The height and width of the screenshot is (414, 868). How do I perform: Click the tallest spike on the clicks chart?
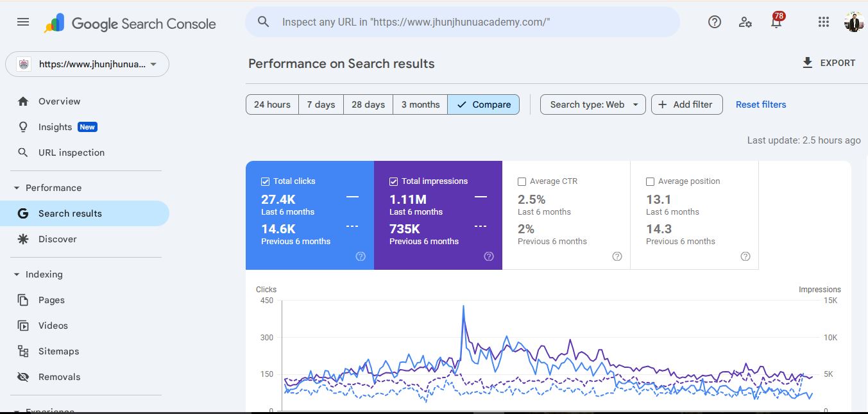(x=463, y=306)
